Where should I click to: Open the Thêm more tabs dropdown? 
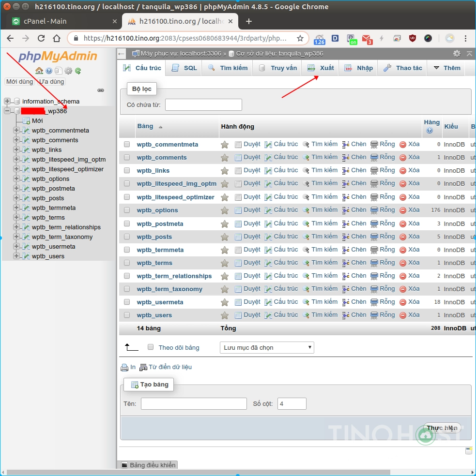tap(447, 68)
